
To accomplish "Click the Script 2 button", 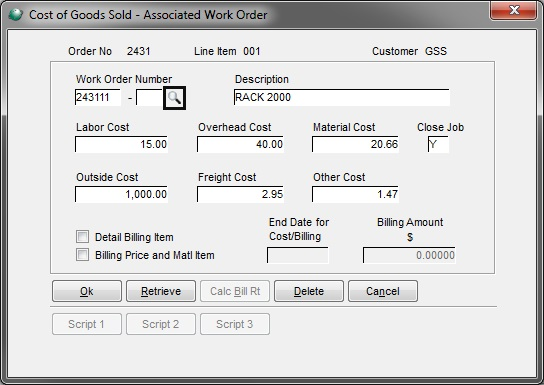I will pyautogui.click(x=161, y=324).
